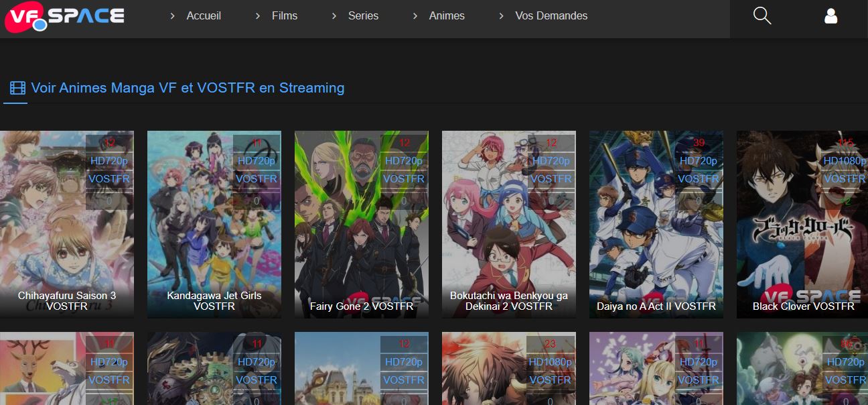Open the Animes menu

(447, 15)
